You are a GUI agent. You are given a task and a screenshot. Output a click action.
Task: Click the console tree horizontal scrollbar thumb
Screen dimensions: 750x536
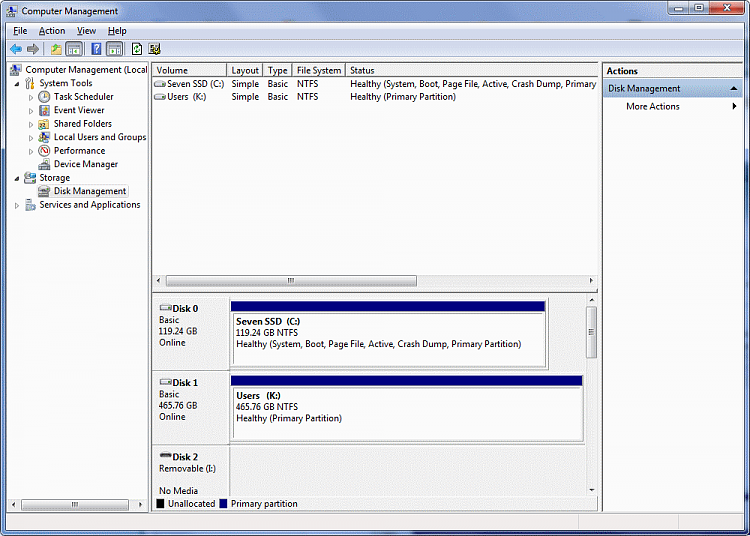[x=75, y=504]
